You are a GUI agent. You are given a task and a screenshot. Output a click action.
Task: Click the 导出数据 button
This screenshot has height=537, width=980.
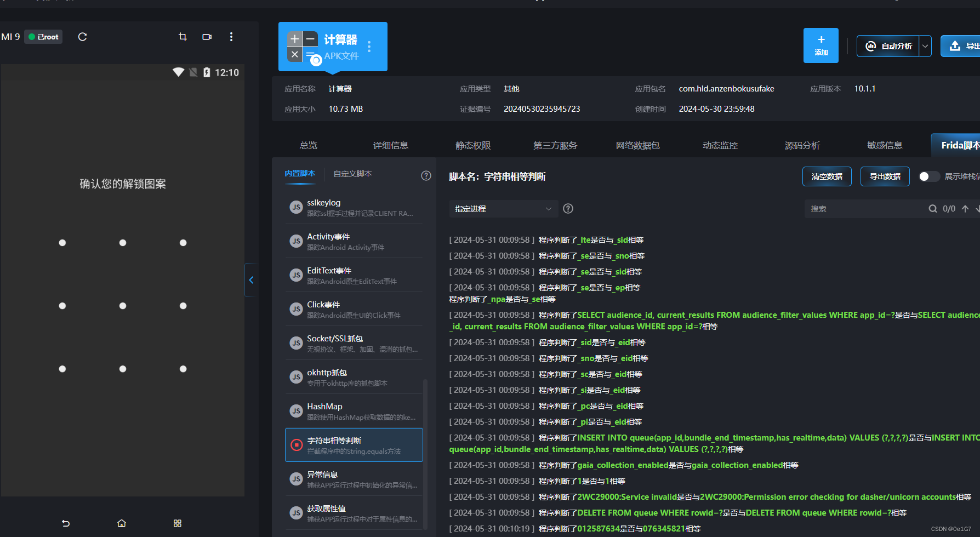(x=885, y=176)
